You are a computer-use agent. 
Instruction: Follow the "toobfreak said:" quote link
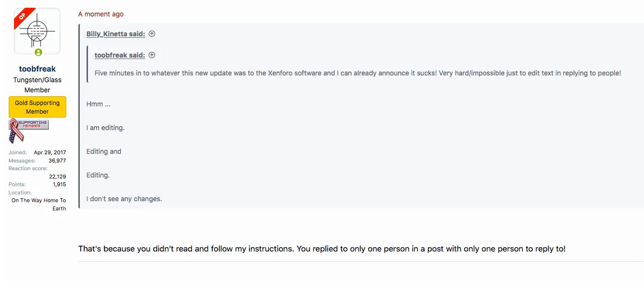119,55
